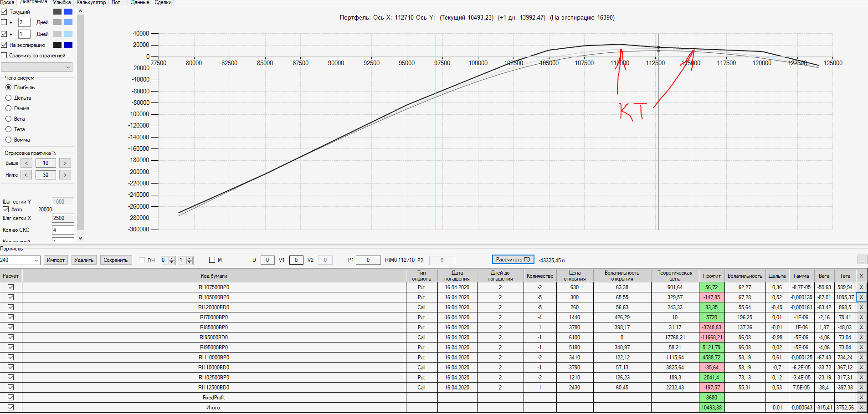Switch to the Диаграмма tab
This screenshot has height=414, width=868.
[33, 2]
